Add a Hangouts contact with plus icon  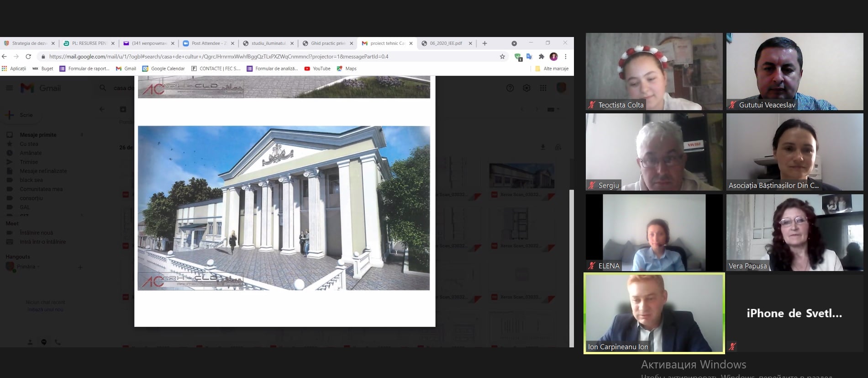coord(80,267)
